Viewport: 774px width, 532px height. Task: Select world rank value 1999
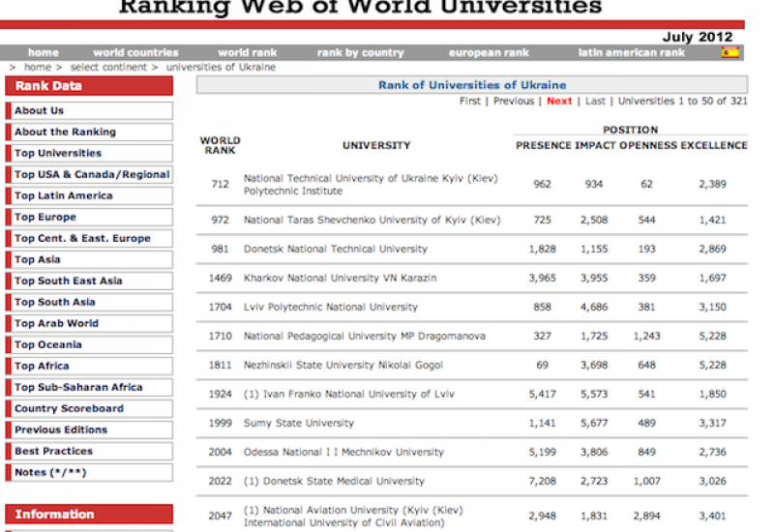coord(221,423)
